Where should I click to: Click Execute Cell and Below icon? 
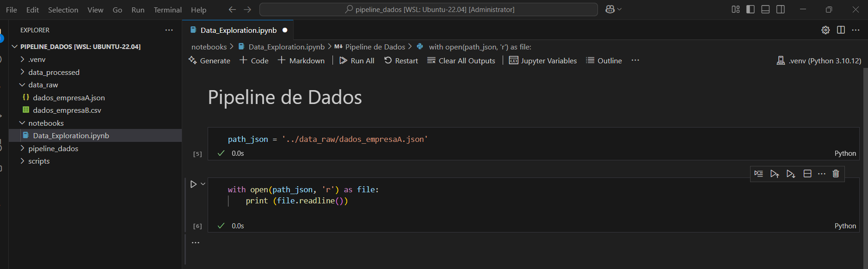pyautogui.click(x=791, y=174)
